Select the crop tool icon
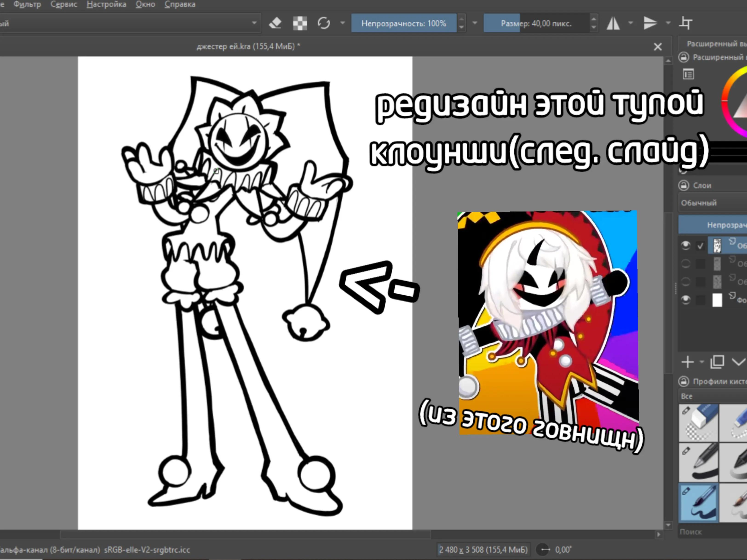Screen dimensions: 747x560 coord(686,23)
